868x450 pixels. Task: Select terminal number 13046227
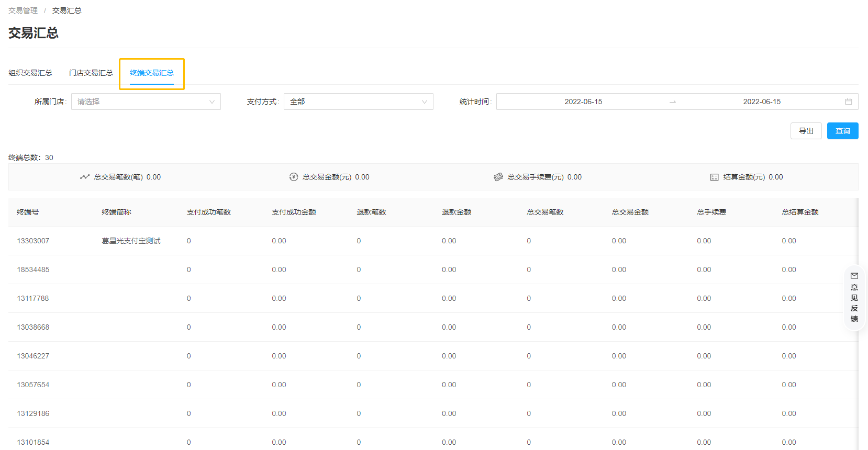click(x=33, y=356)
